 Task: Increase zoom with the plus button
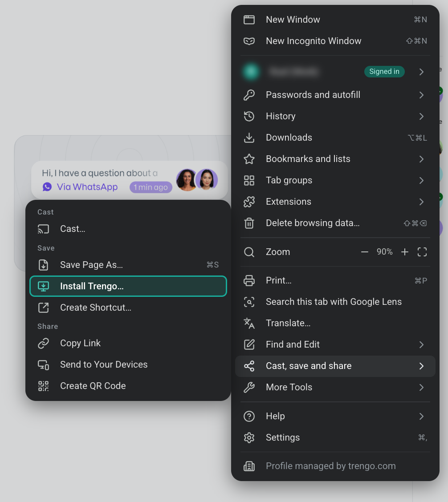pos(405,252)
